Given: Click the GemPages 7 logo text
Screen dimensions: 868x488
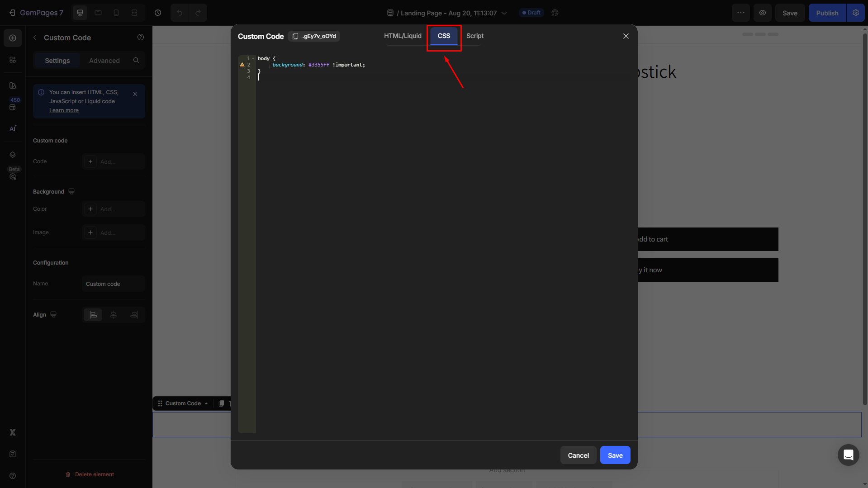Looking at the screenshot, I should pyautogui.click(x=42, y=13).
